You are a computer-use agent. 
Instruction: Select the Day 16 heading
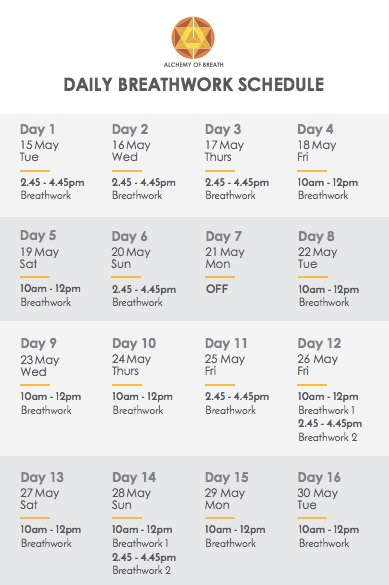[x=319, y=477]
